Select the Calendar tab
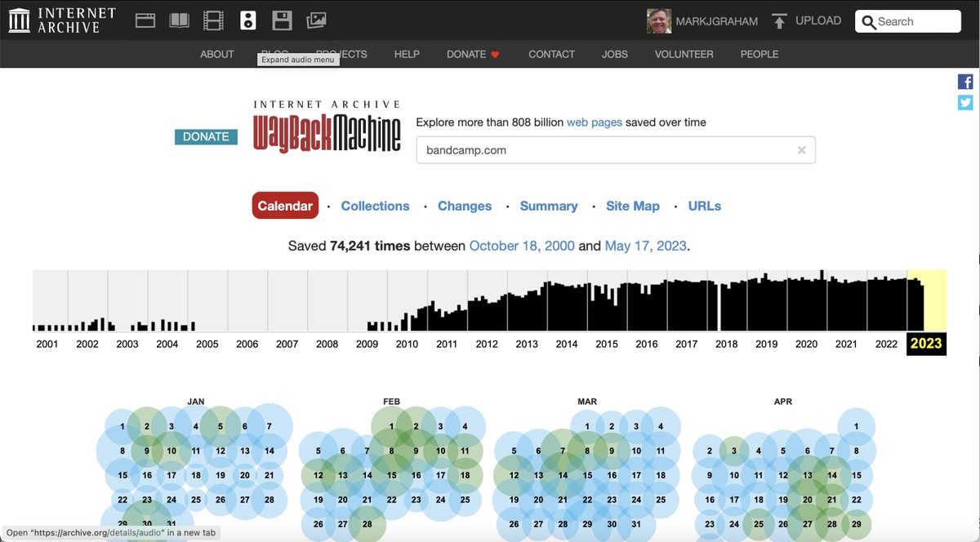The height and width of the screenshot is (542, 980). [285, 206]
